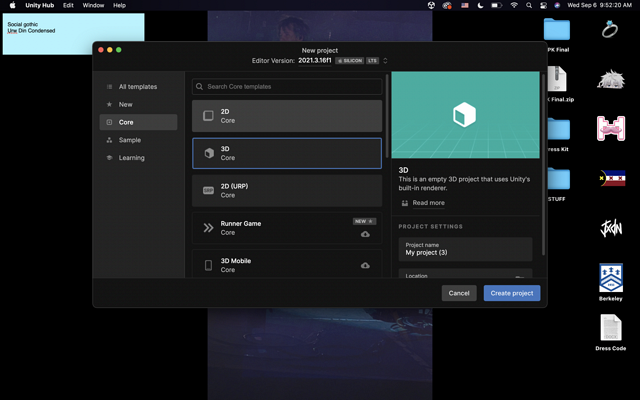
Task: Click the Read more book icon
Action: [404, 203]
